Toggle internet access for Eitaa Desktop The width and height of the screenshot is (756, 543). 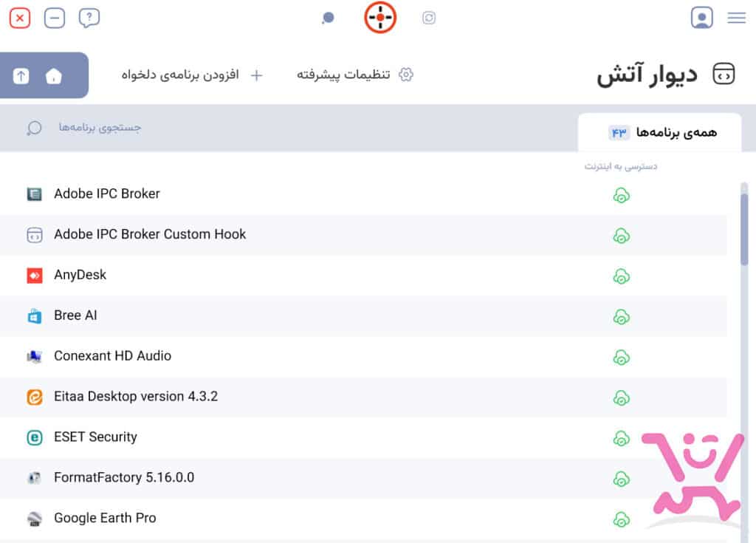click(x=621, y=397)
